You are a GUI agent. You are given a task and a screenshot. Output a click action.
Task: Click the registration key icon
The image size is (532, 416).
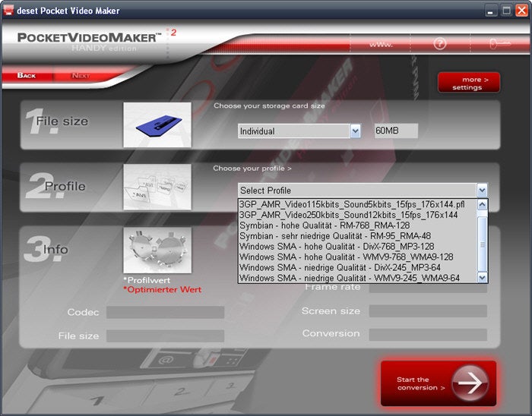(500, 44)
